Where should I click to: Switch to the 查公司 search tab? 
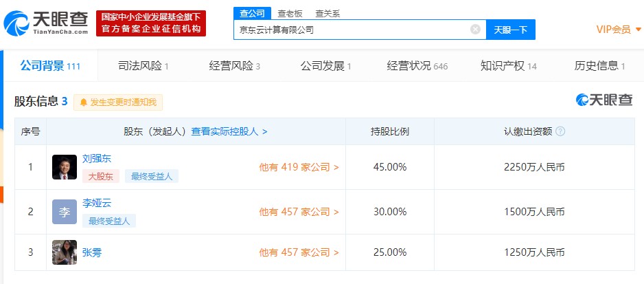point(252,13)
